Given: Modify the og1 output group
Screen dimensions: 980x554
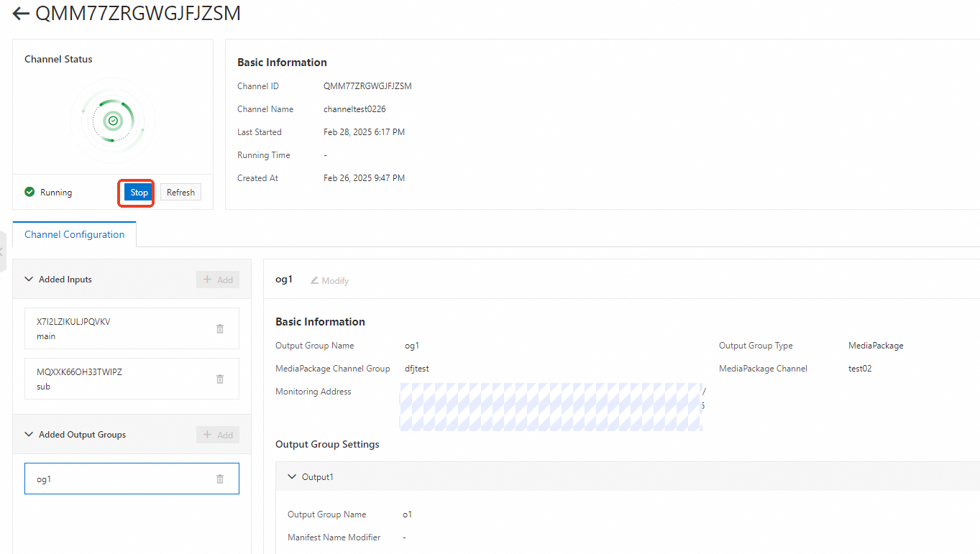Looking at the screenshot, I should pos(329,280).
